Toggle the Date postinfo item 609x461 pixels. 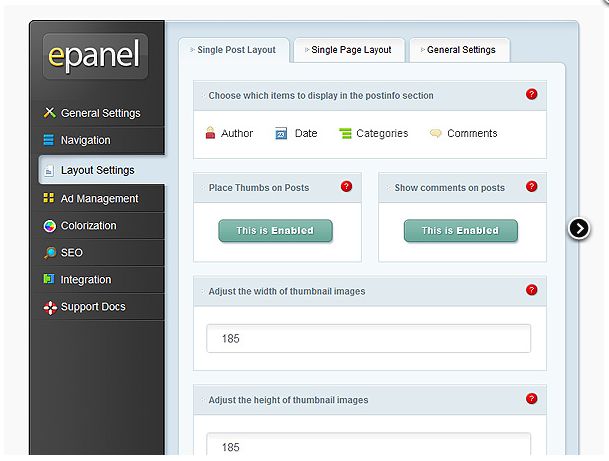point(296,133)
